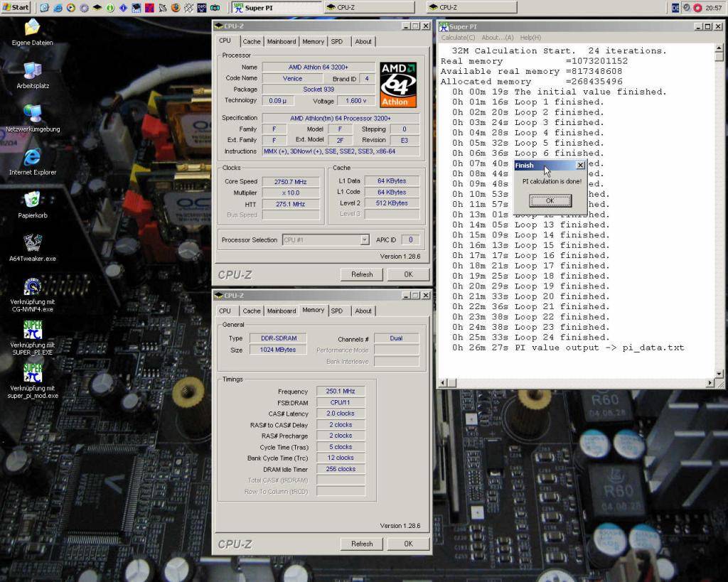
Task: Click the Super PI scrollbar up arrow
Action: pyautogui.click(x=719, y=48)
